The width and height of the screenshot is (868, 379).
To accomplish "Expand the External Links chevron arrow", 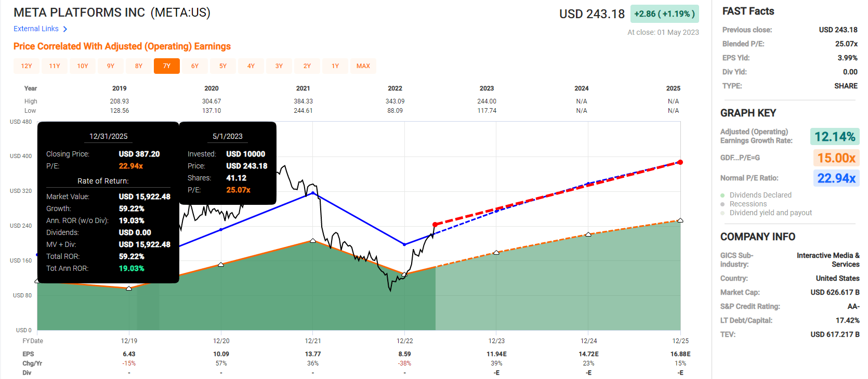I will pos(65,29).
